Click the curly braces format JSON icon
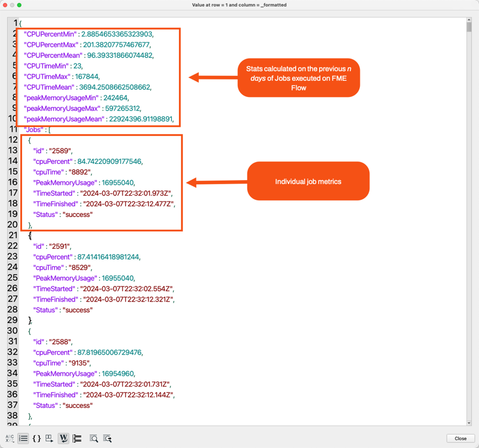479x448 pixels. pos(37,438)
